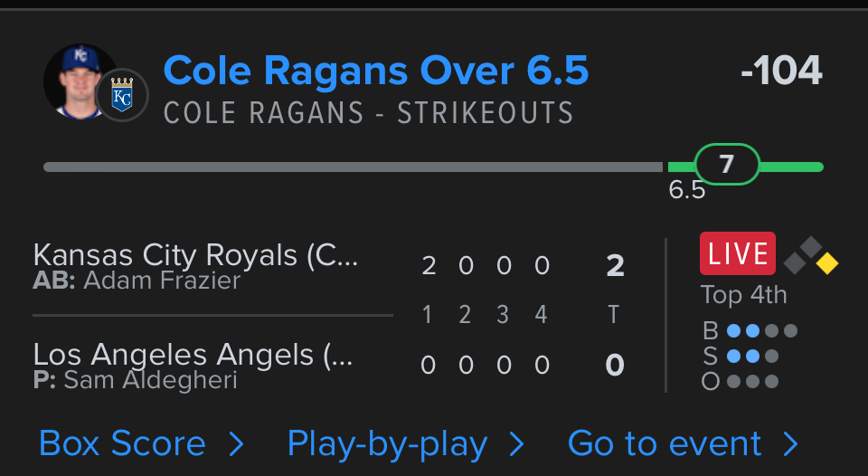Click the Top 4th inning label
Screen dimensions: 868x476
point(743,295)
